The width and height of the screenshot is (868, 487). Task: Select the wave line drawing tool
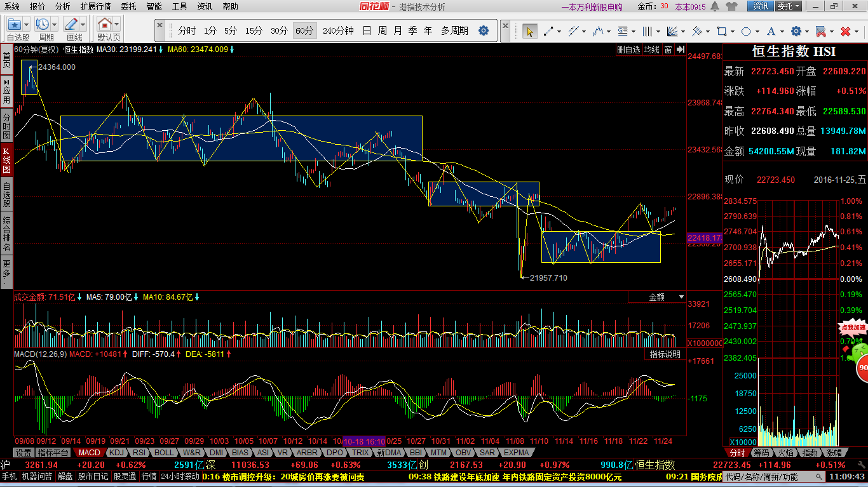click(x=597, y=31)
